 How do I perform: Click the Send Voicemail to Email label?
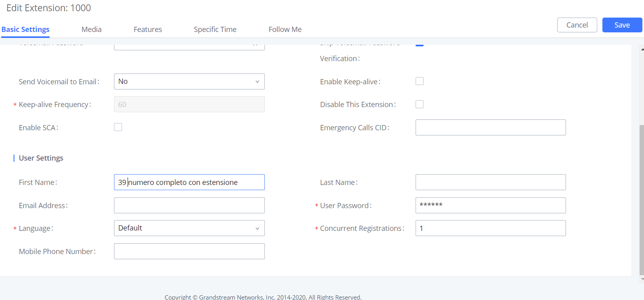(x=59, y=81)
